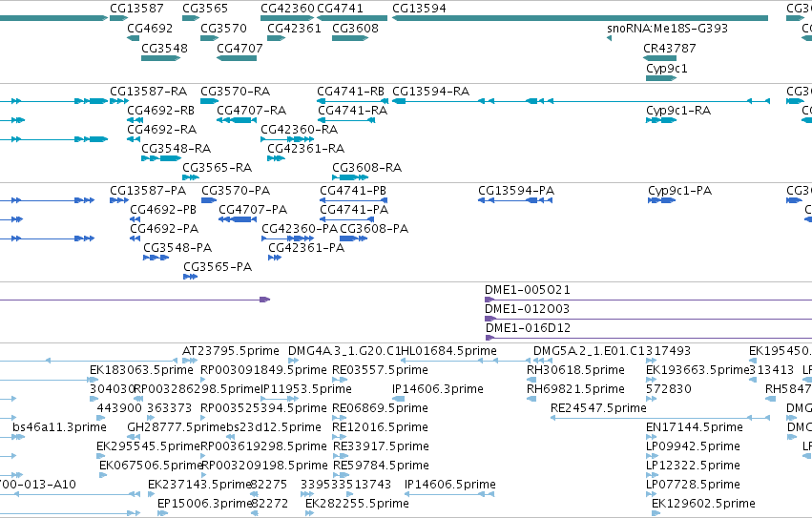Click the CG42361 gene glyph
The image size is (812, 518).
(x=276, y=38)
